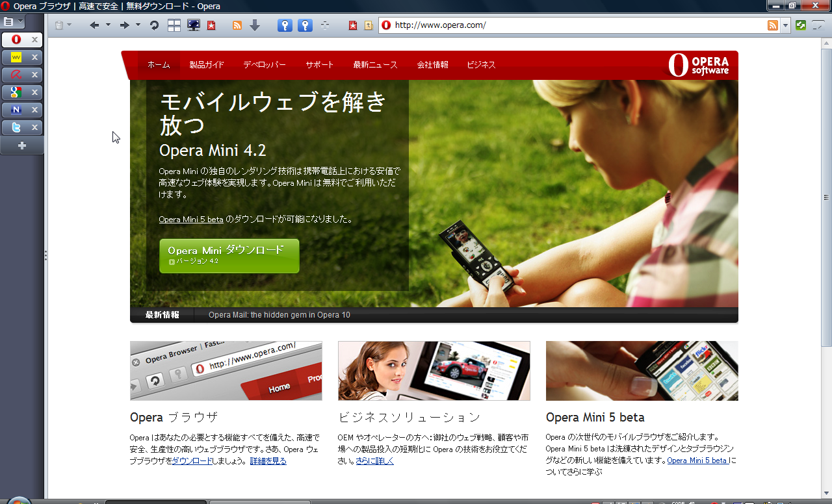The image size is (832, 504).
Task: Click the monitor screen toolbar icon
Action: [x=193, y=25]
